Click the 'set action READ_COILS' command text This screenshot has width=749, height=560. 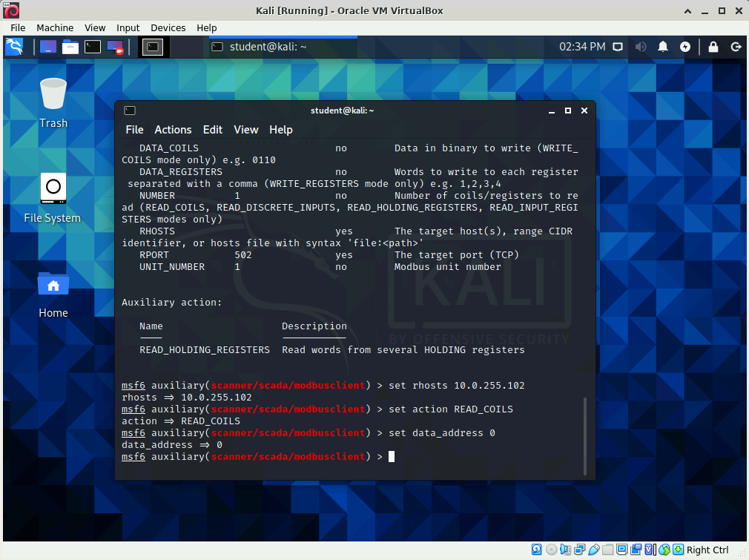[x=451, y=409]
